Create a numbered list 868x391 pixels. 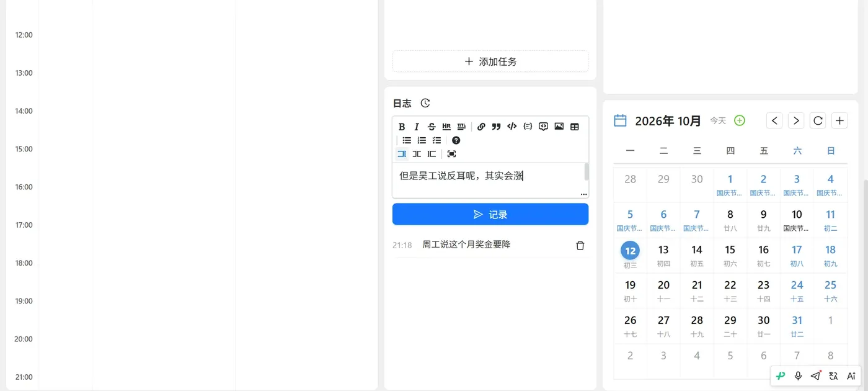[422, 140]
